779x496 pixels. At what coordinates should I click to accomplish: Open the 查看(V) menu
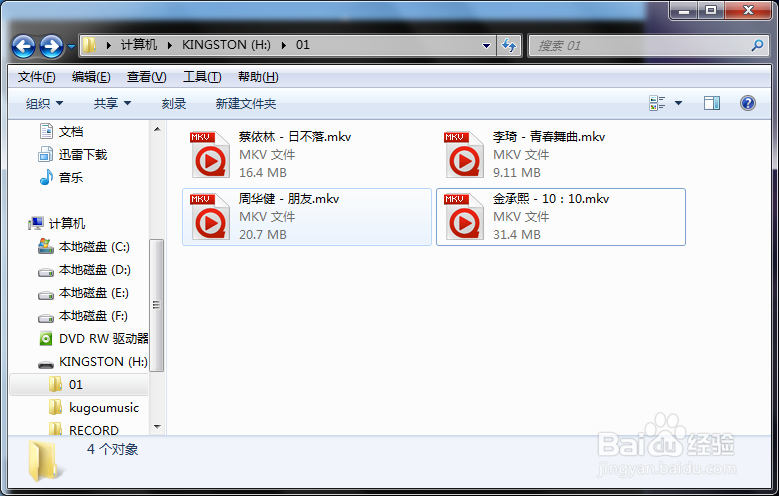147,77
